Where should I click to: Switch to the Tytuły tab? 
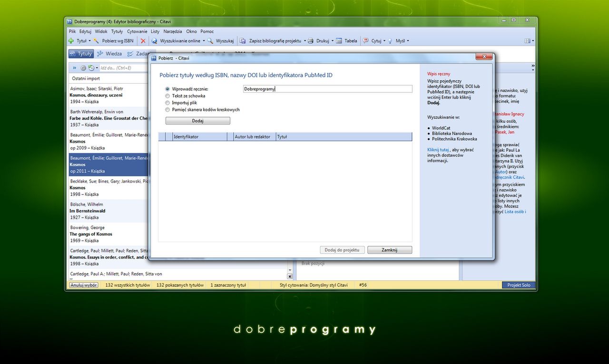[80, 54]
